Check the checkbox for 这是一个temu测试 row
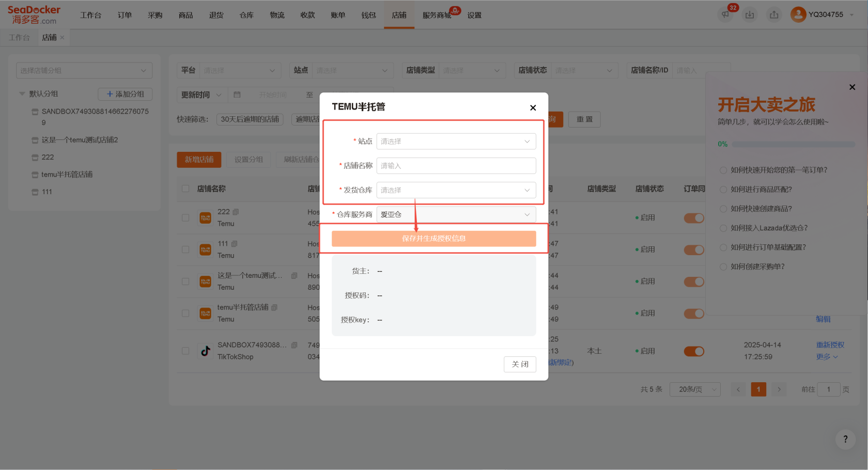 coord(185,281)
